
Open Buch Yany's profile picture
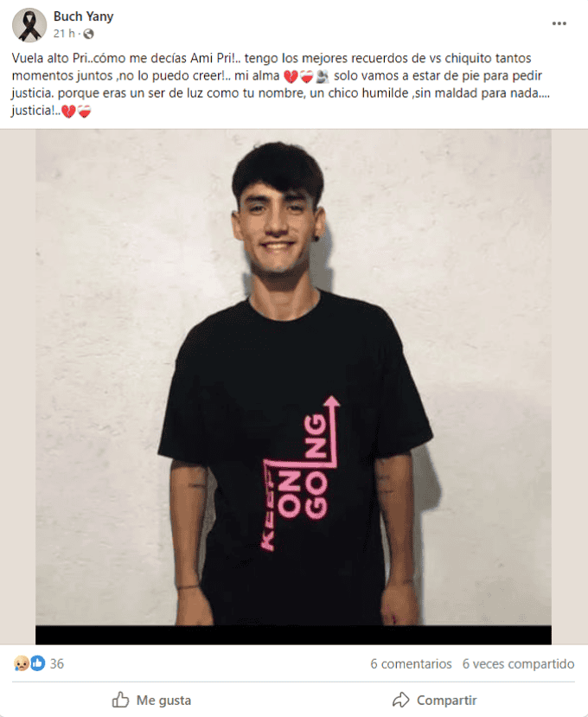tap(29, 25)
